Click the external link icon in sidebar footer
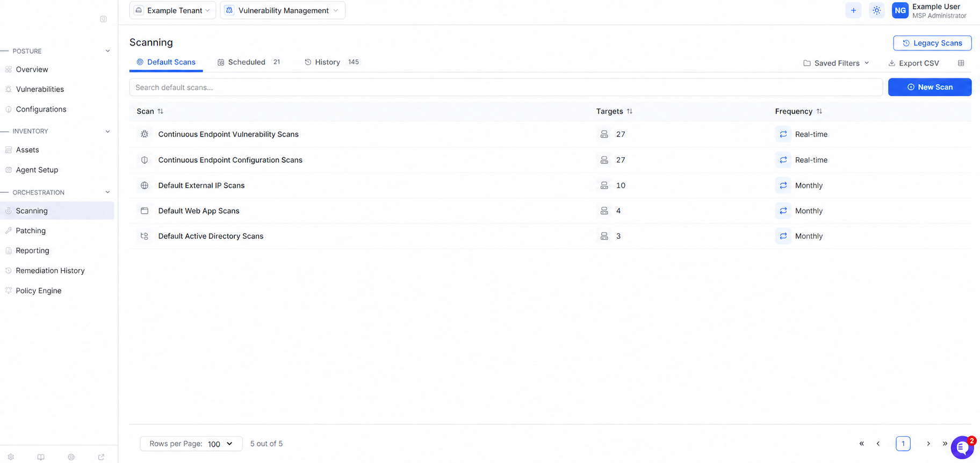980x463 pixels. pos(101,457)
